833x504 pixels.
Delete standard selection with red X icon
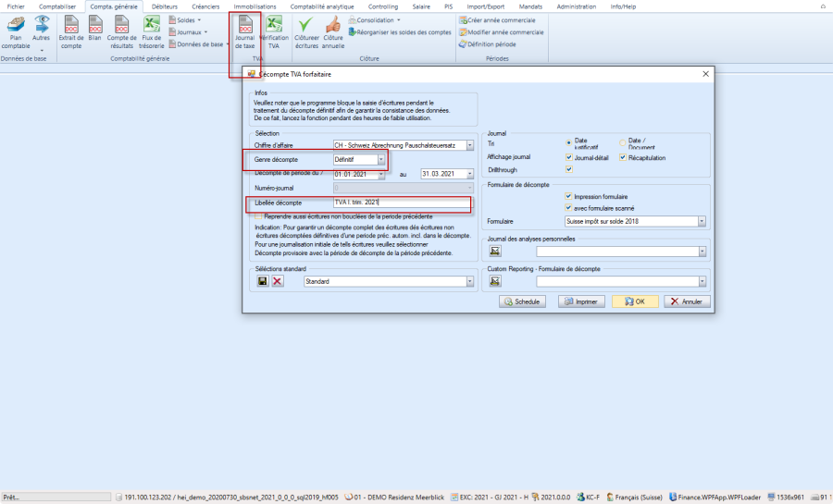pyautogui.click(x=278, y=281)
